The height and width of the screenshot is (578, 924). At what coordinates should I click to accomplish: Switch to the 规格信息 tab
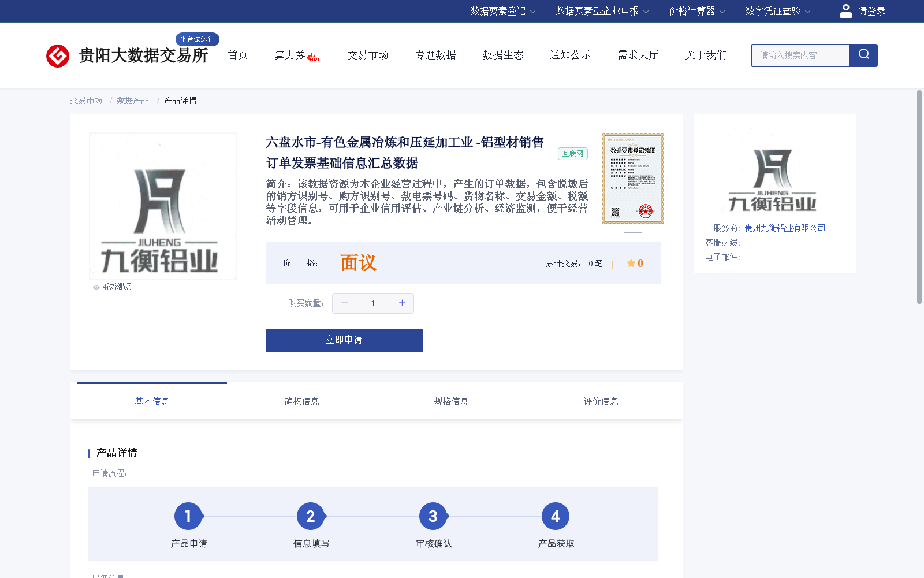pyautogui.click(x=451, y=401)
